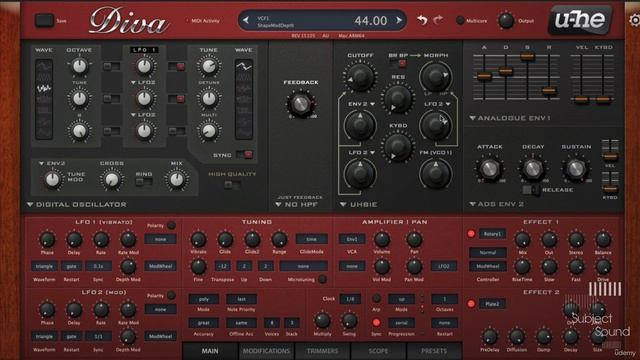The image size is (640, 360).
Task: Open the Analogue Env 1 model menu
Action: pos(510,118)
